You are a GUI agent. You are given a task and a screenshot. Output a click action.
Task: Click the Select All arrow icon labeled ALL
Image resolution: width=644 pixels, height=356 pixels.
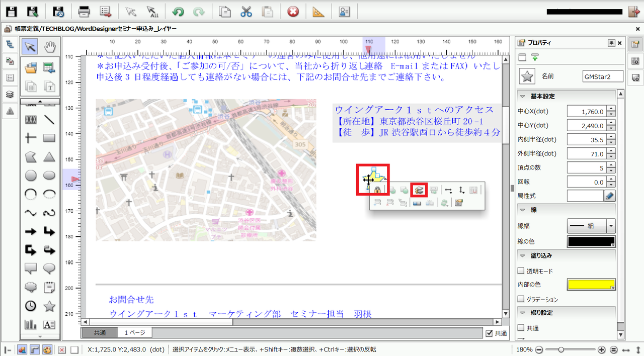152,11
